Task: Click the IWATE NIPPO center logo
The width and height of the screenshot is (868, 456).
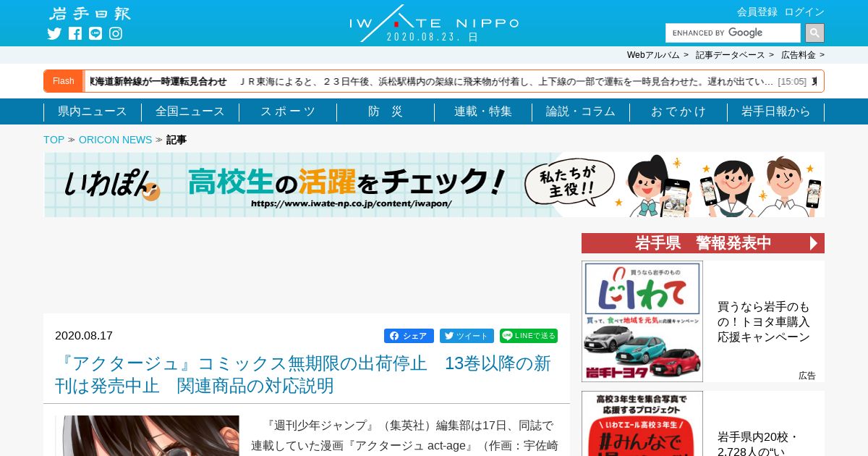Action: 434,23
